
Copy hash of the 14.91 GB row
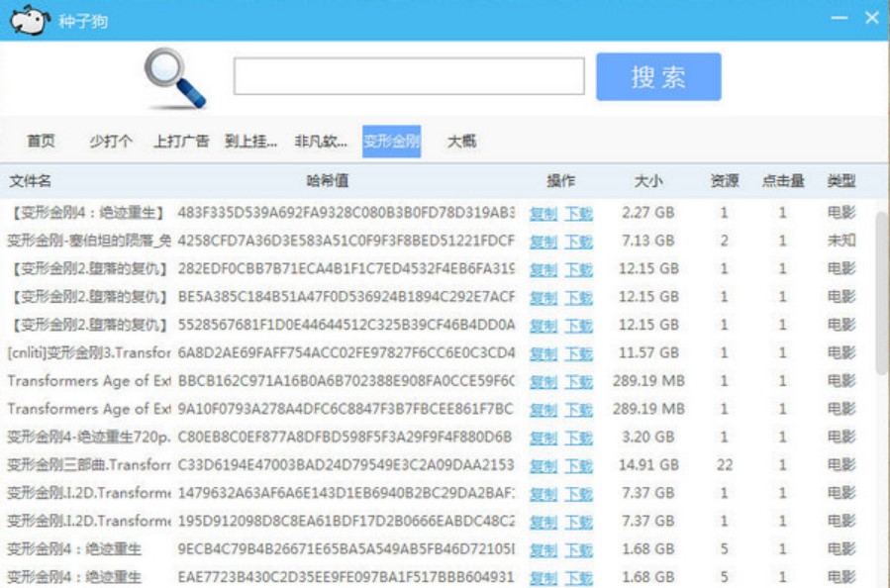[x=544, y=466]
